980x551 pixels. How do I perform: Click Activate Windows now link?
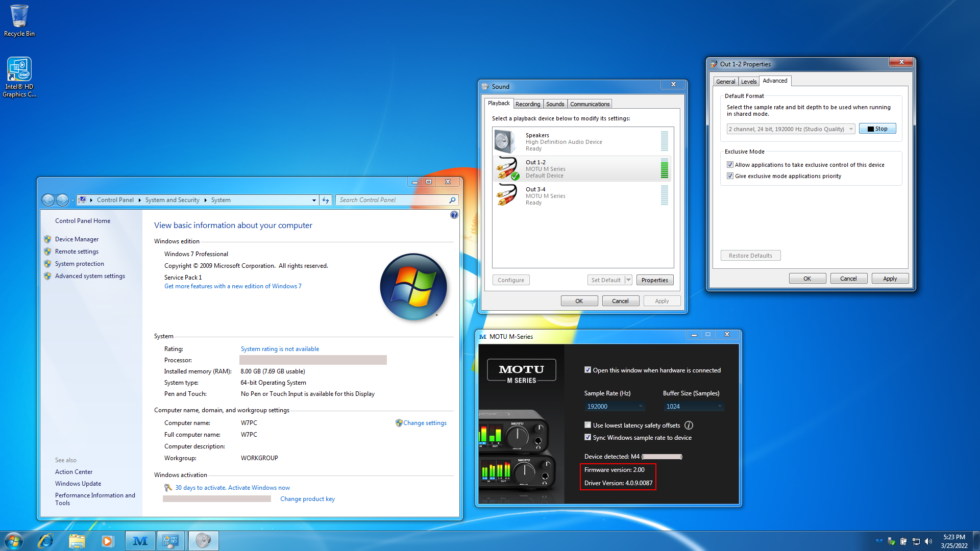point(259,488)
